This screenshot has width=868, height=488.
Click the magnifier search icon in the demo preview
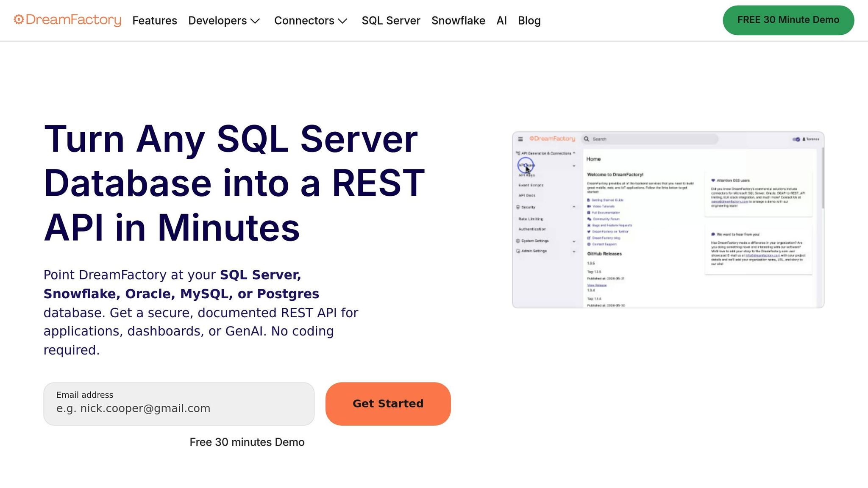click(587, 139)
